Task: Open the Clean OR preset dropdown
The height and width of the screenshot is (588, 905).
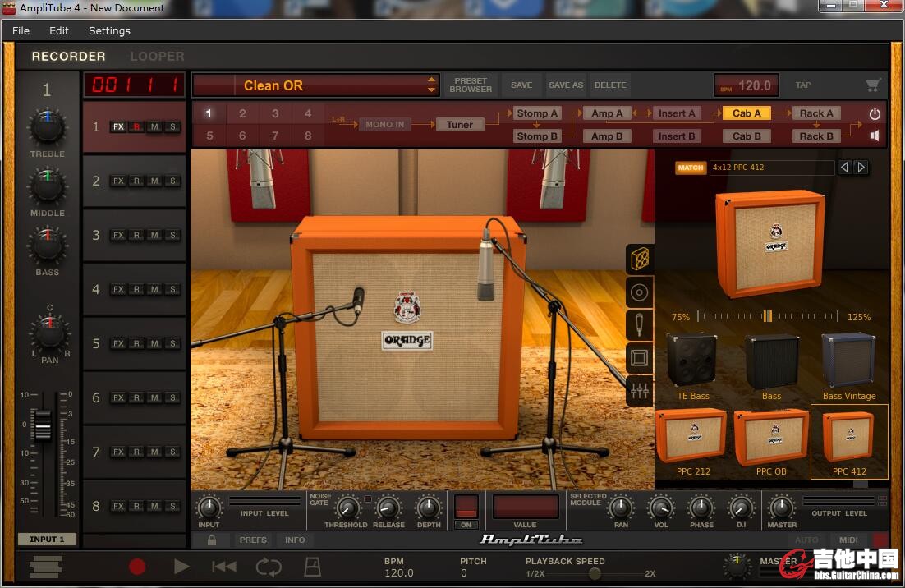Action: coord(316,85)
